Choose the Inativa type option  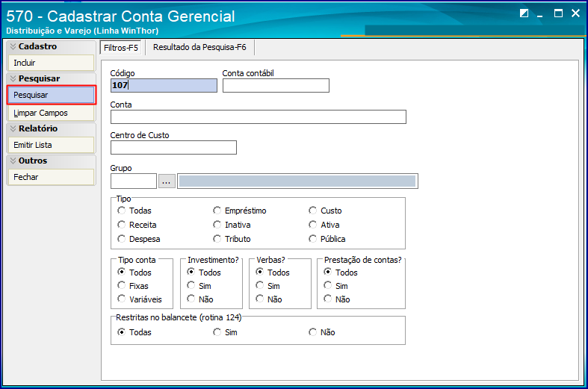232,225
